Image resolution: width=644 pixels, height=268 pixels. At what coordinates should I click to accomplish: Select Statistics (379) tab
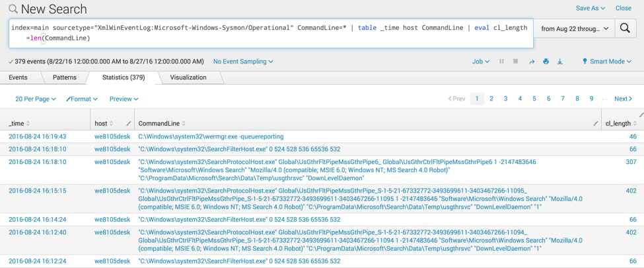[x=124, y=77]
